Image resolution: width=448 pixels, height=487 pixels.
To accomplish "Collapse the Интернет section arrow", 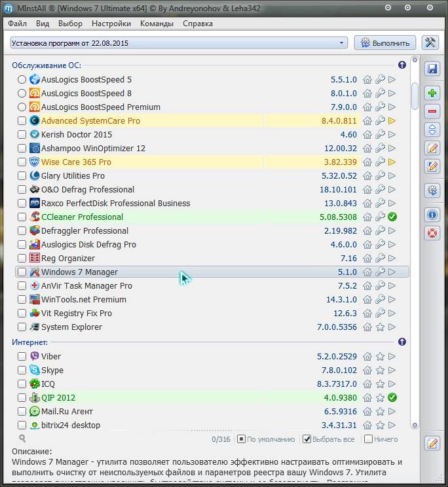I will [x=402, y=342].
